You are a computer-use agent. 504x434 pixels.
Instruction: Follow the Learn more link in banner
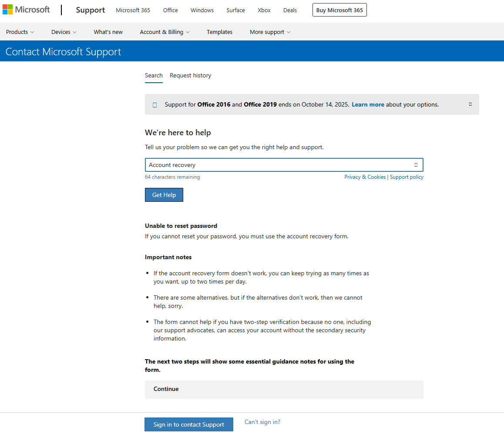coord(368,104)
